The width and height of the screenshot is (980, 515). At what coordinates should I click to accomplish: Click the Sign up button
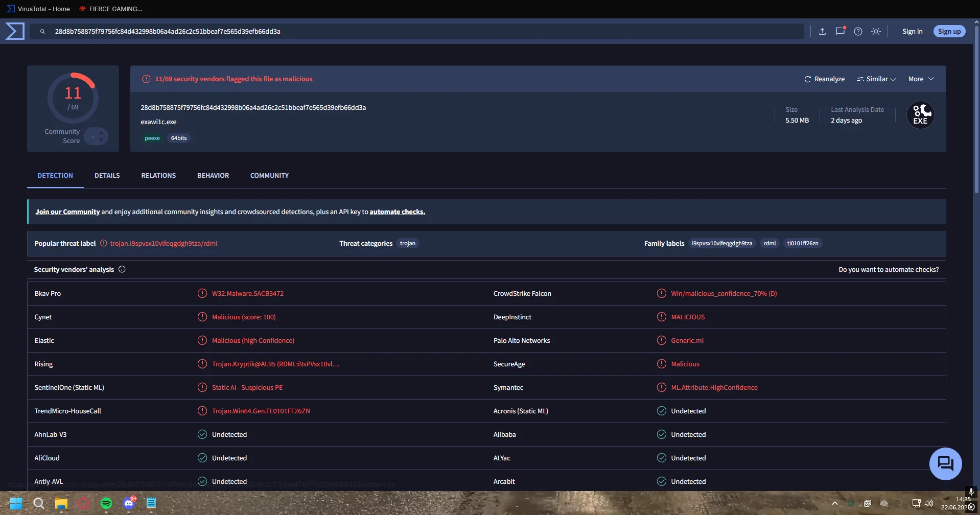pos(949,32)
